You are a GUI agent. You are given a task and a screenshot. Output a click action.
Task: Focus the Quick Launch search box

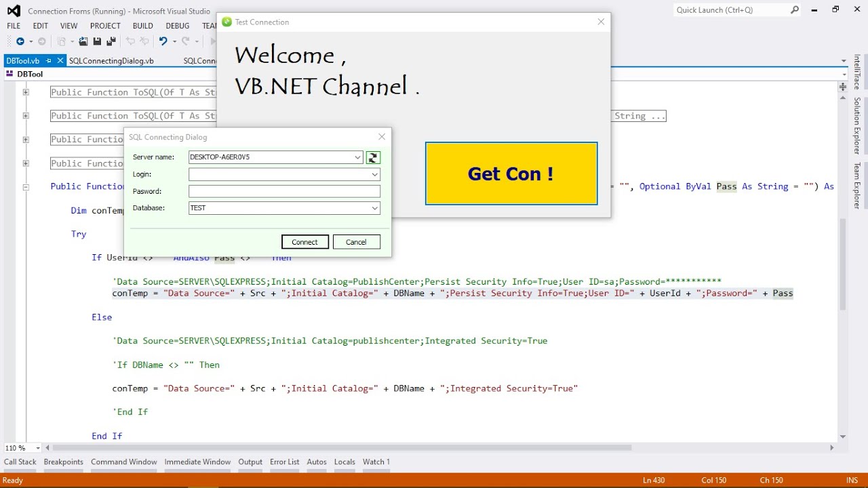tap(731, 10)
